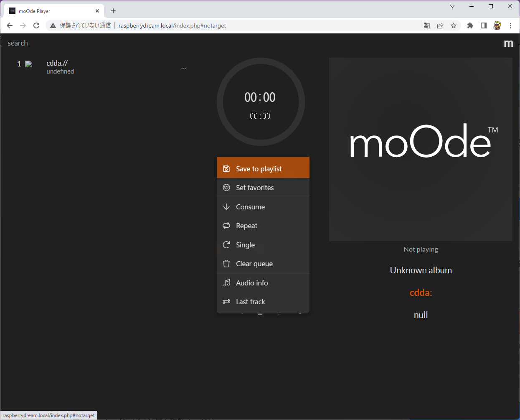Select Last track in the menu

click(263, 302)
